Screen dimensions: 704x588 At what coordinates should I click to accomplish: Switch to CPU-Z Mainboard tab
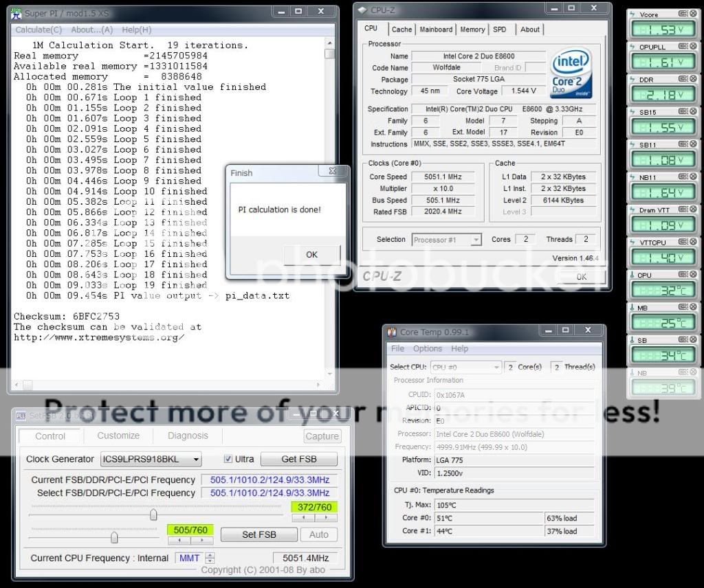436,30
